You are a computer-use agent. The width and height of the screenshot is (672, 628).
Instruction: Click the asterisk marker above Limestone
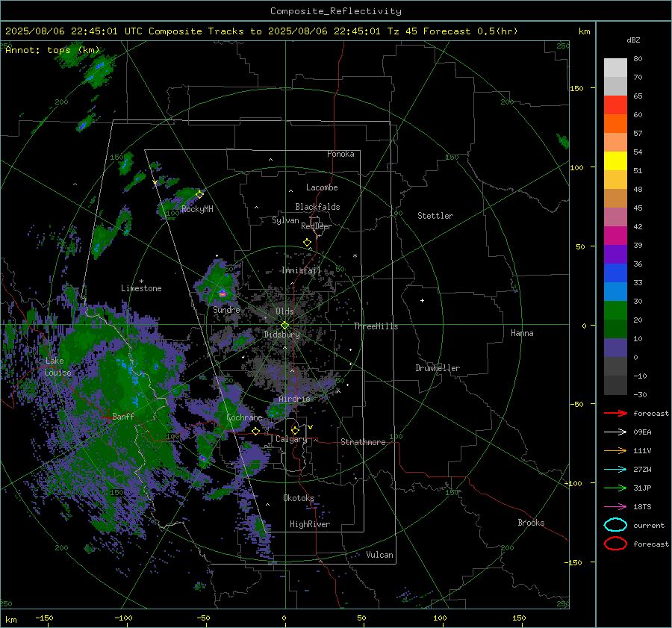[x=141, y=282]
